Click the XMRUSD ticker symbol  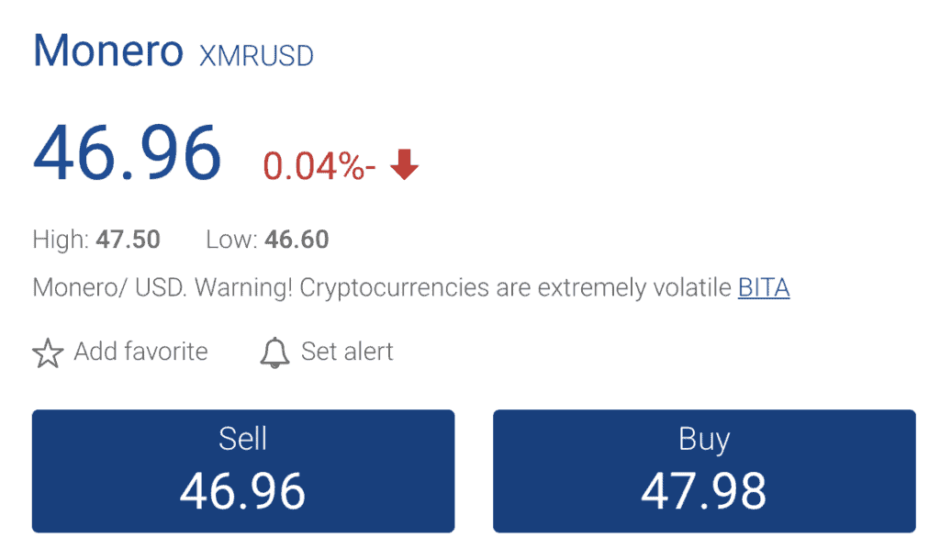(256, 56)
